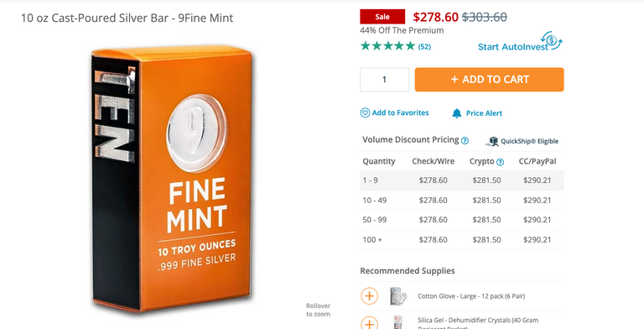Screen dimensions: 644x329
Task: Click the Cotton Glove product thumbnail
Action: point(398,295)
